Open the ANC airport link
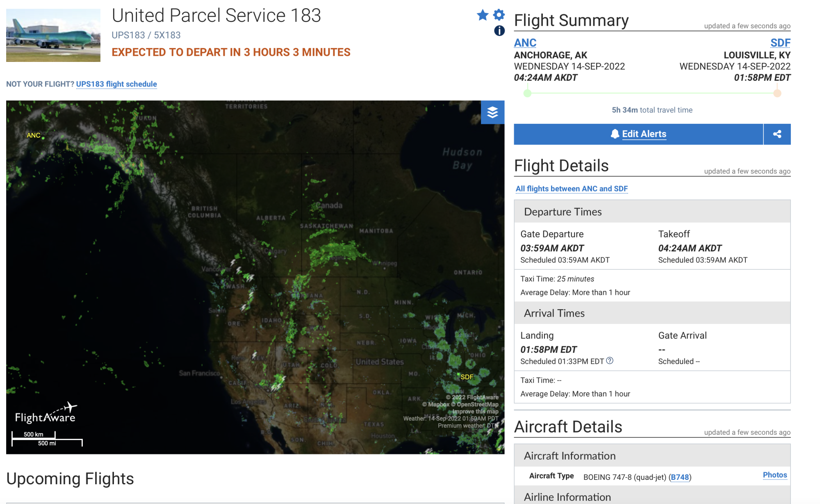Image resolution: width=820 pixels, height=504 pixels. click(x=525, y=43)
